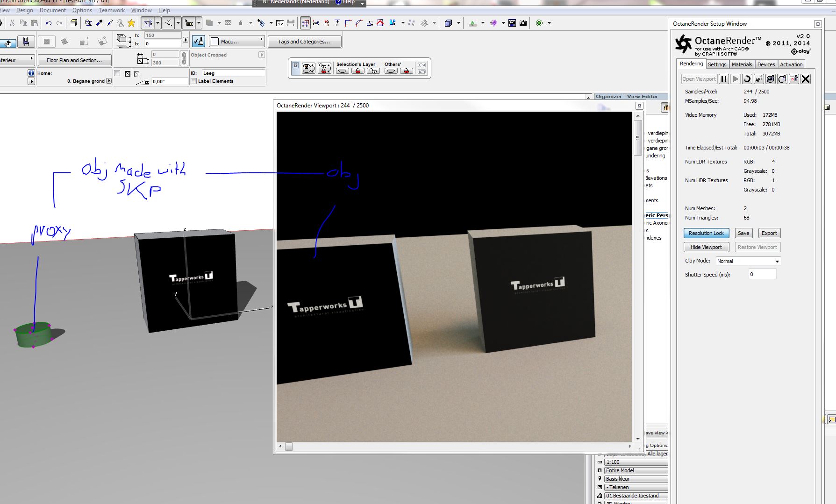Switch to the Devices tab in OctaneRender
The width and height of the screenshot is (836, 504).
(x=766, y=64)
